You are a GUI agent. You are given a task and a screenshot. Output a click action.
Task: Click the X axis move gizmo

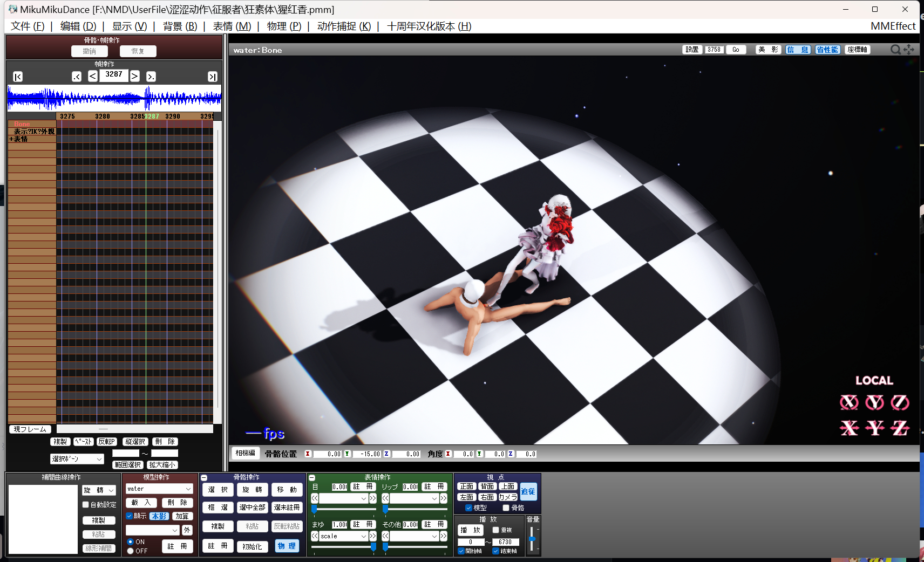(x=849, y=428)
